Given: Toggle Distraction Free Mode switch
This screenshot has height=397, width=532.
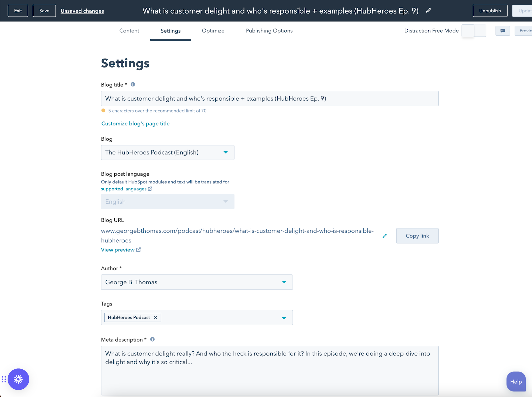Looking at the screenshot, I should pyautogui.click(x=474, y=31).
